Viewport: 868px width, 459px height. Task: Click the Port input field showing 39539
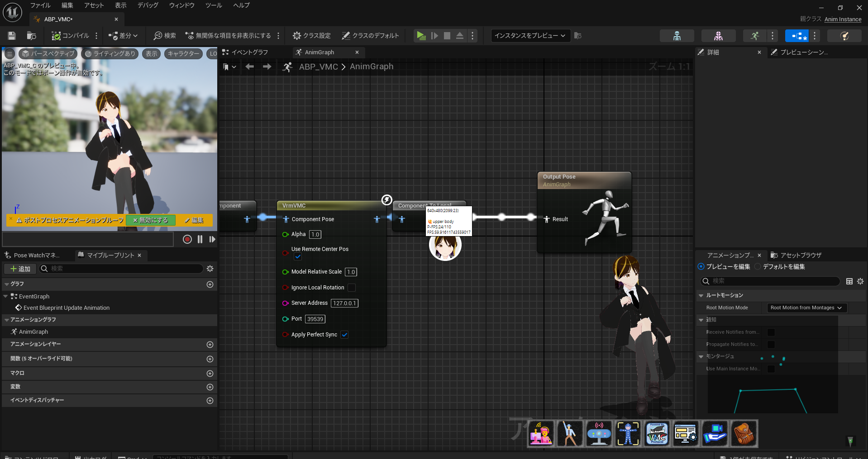click(315, 319)
